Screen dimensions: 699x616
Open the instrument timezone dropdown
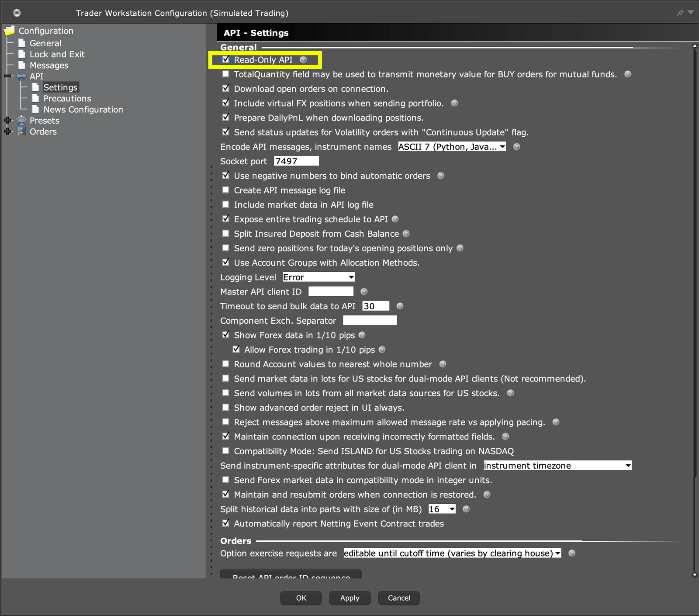[557, 466]
